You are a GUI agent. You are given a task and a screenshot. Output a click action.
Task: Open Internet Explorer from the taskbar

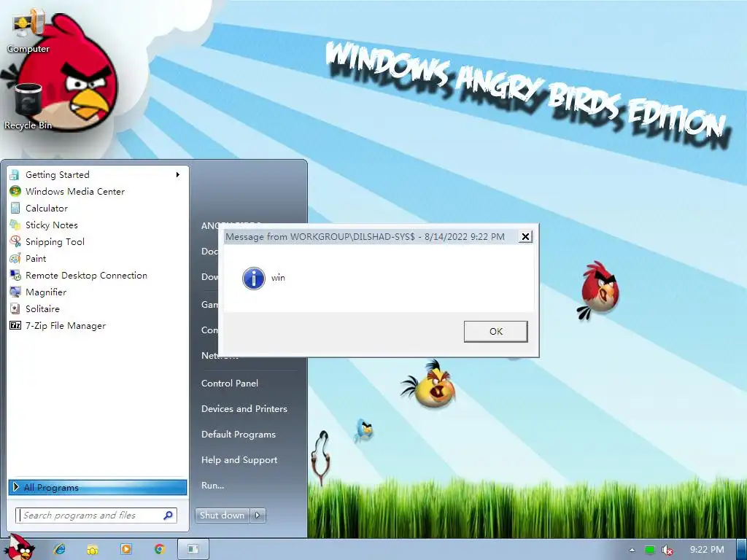[60, 550]
